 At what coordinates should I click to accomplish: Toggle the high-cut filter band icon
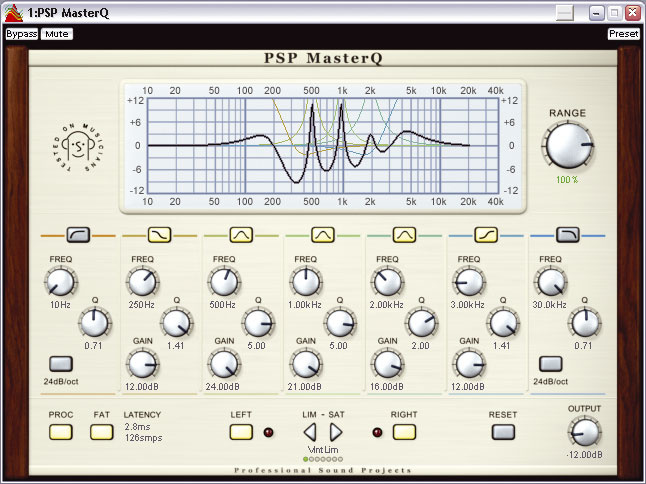coord(568,235)
